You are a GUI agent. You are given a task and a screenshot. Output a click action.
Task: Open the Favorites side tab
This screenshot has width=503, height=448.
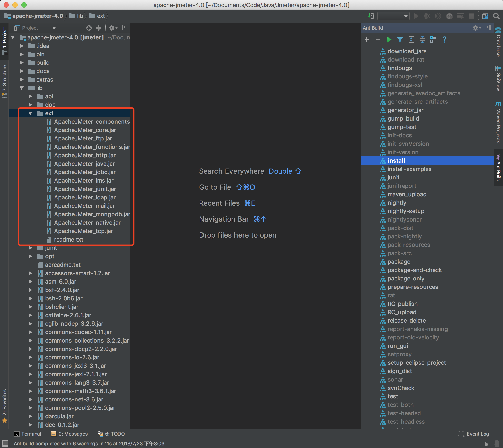pos(4,406)
